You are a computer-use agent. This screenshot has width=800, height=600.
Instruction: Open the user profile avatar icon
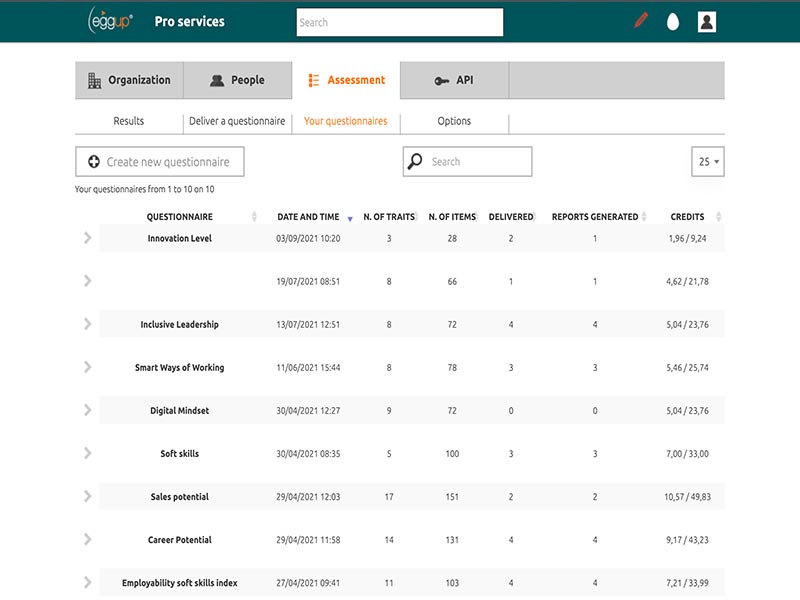(707, 21)
